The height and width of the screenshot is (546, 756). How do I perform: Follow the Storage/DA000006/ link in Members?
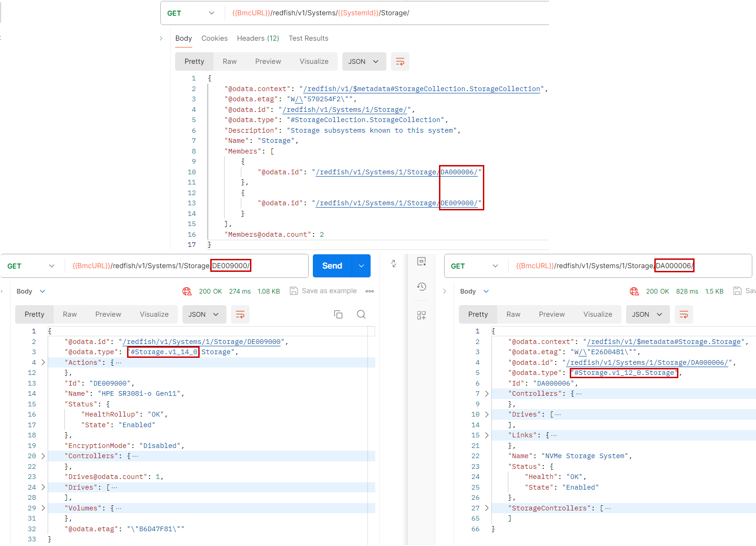396,172
